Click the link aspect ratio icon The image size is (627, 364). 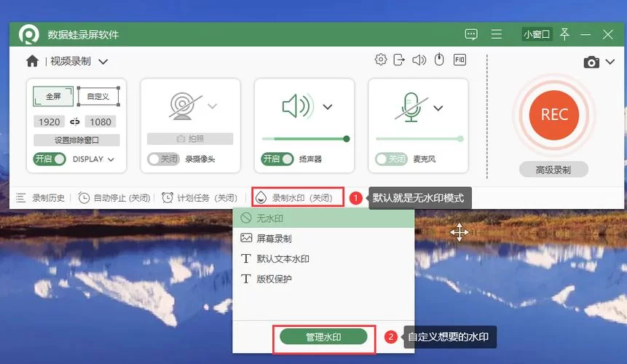coord(75,122)
